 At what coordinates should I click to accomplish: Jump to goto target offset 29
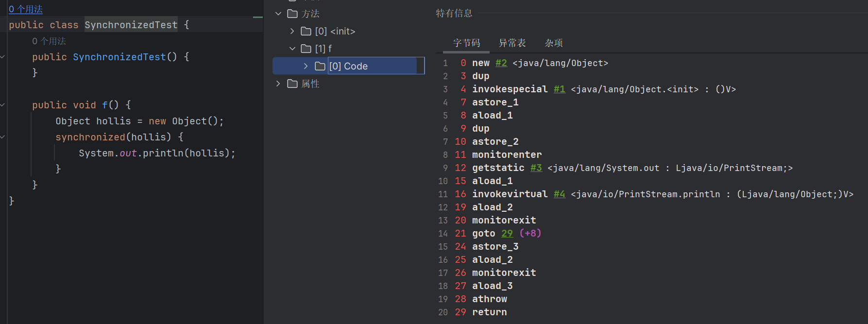click(x=507, y=234)
